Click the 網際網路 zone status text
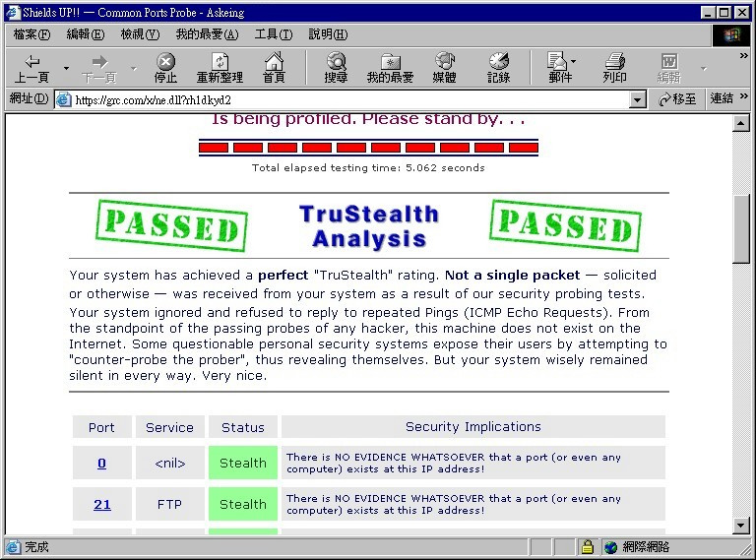 pos(646,547)
